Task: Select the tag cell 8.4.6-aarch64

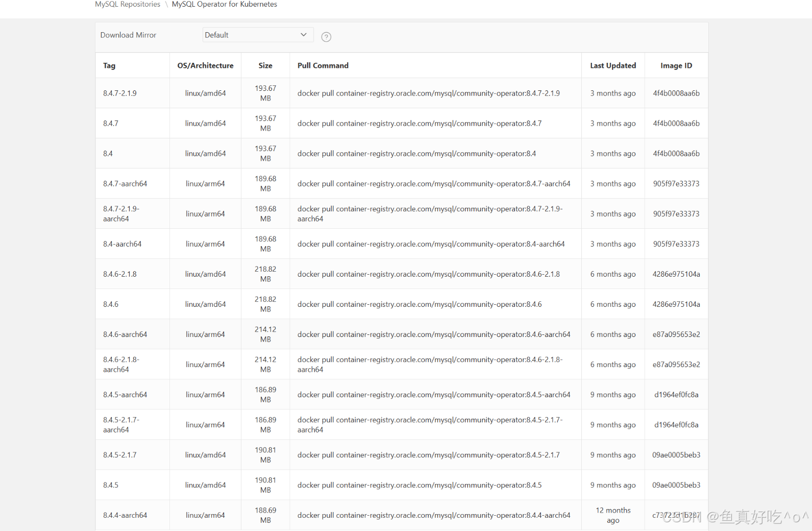Action: 125,334
